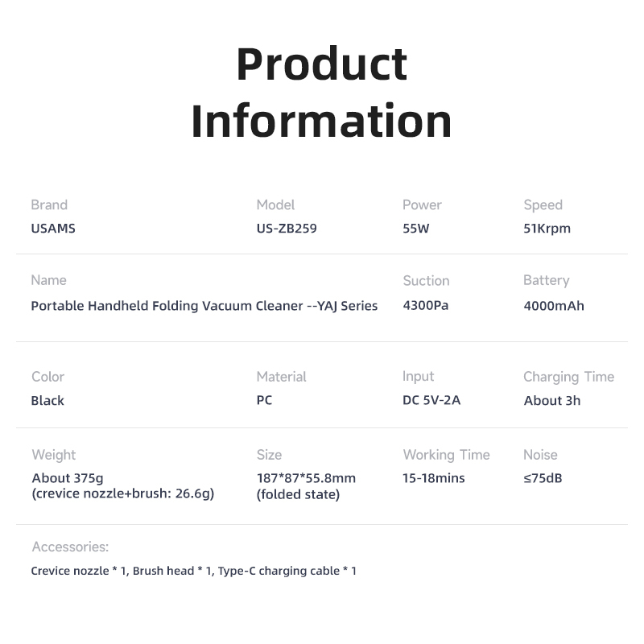Click the 51Krpm speed value
644x644 pixels.
[x=547, y=229]
